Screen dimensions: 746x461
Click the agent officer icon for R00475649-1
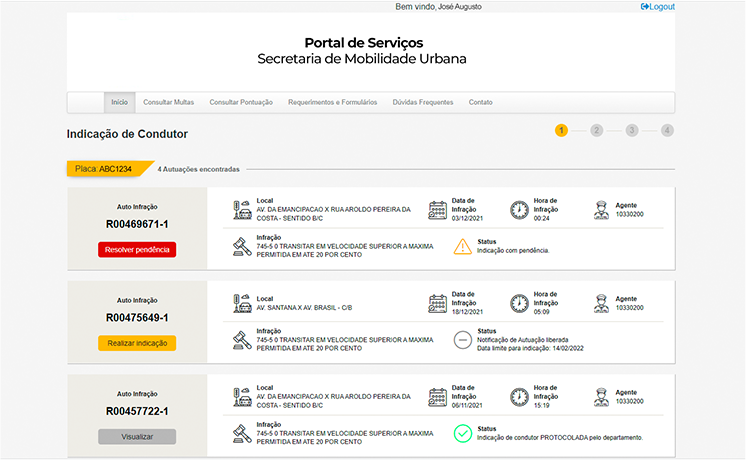point(601,304)
